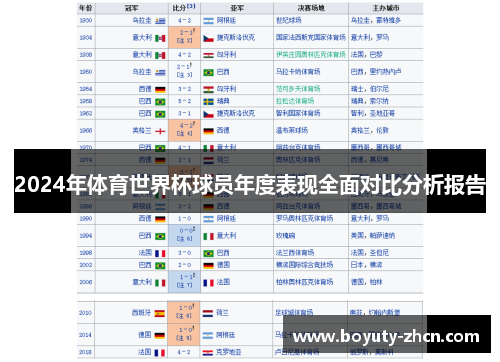Open note [注 3] in the 1950 score cell
Image resolution: width=500 pixels, height=362 pixels.
(x=184, y=75)
